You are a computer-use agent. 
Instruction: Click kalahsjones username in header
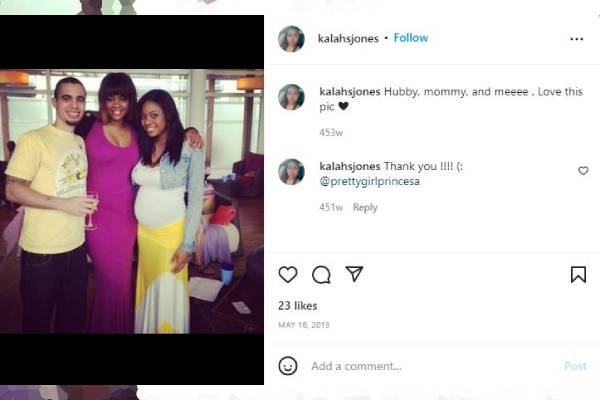tap(348, 38)
